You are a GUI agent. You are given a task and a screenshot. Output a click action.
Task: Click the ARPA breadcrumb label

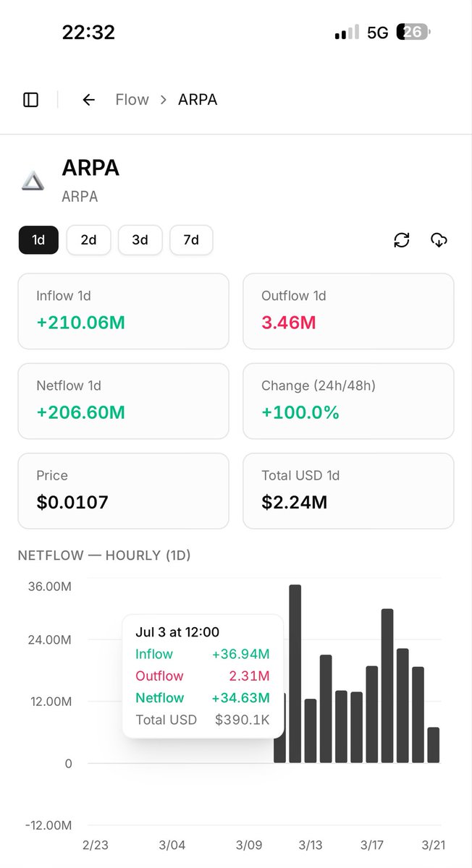coord(198,100)
